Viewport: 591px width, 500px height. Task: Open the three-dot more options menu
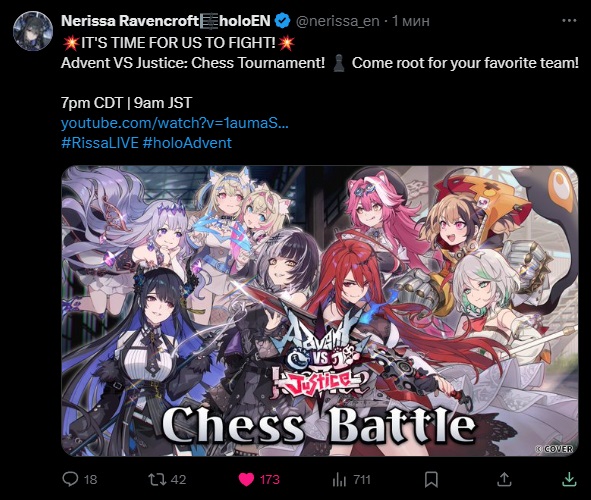(569, 21)
